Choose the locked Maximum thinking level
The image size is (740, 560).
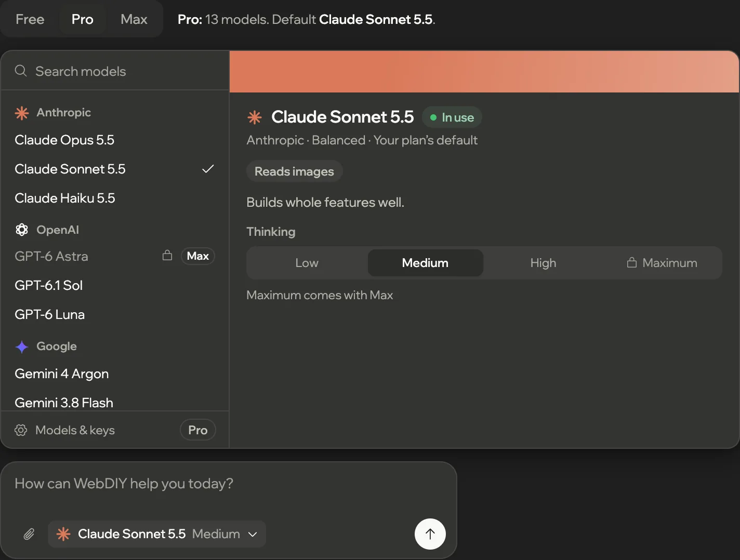[x=662, y=263]
